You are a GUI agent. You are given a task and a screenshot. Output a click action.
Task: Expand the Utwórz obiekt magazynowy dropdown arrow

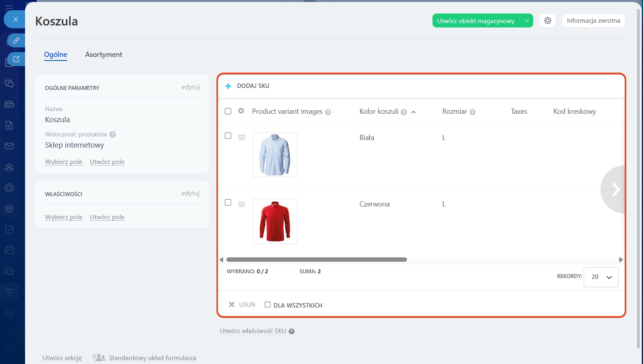click(x=526, y=21)
